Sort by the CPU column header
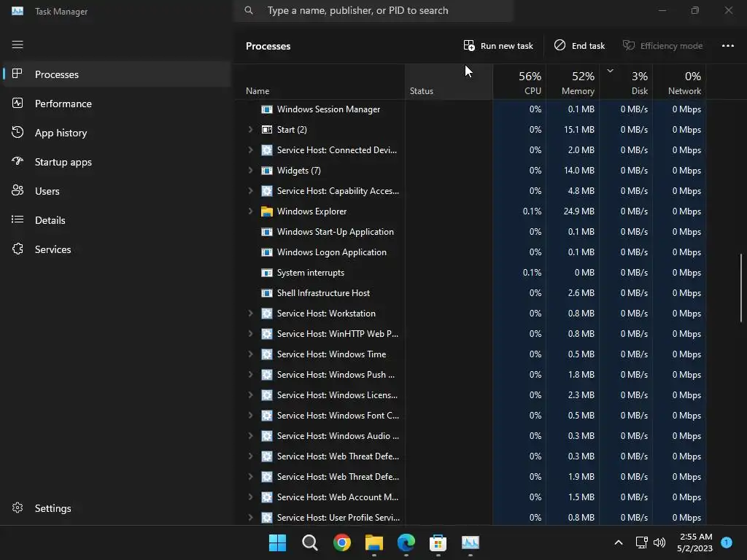The width and height of the screenshot is (747, 560). (x=519, y=82)
